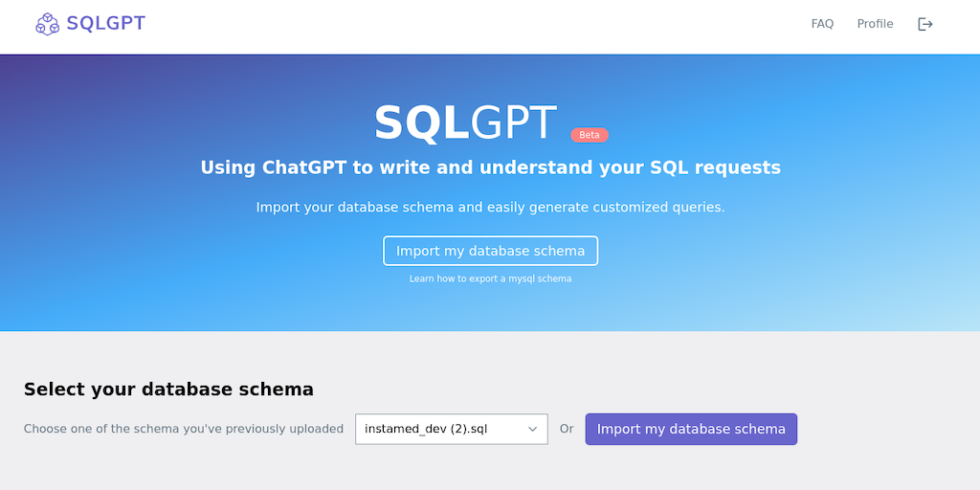Click the Using ChatGPT to write headline

click(490, 167)
